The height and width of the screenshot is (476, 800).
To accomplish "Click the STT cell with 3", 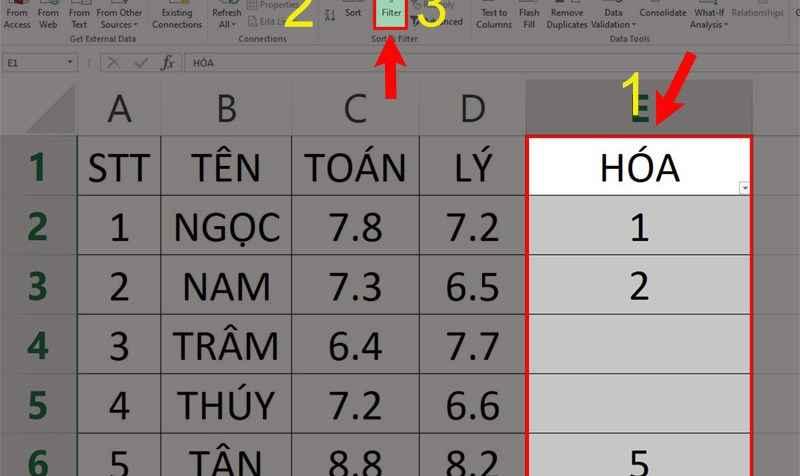I will click(x=119, y=344).
